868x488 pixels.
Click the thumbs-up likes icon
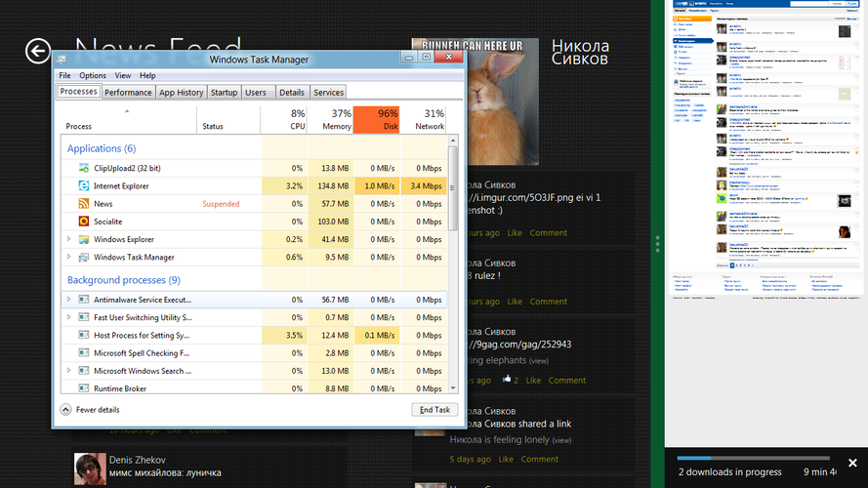[506, 379]
